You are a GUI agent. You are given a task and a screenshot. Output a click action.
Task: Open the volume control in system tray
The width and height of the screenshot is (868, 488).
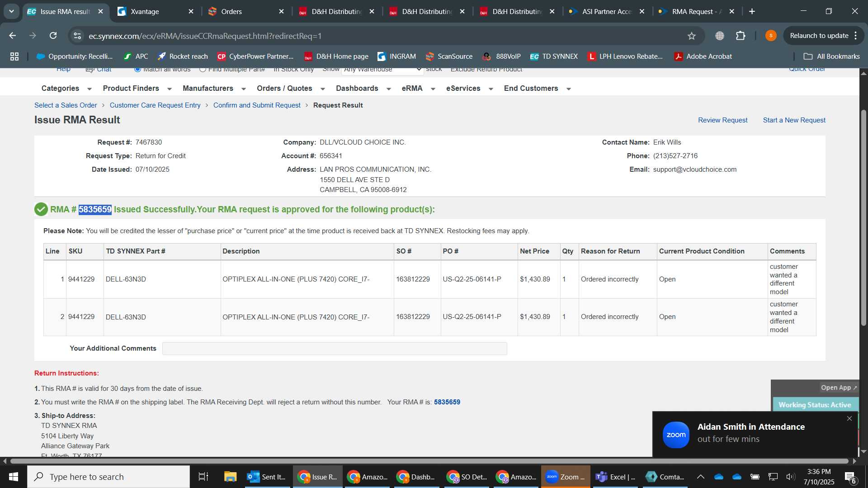(x=790, y=477)
